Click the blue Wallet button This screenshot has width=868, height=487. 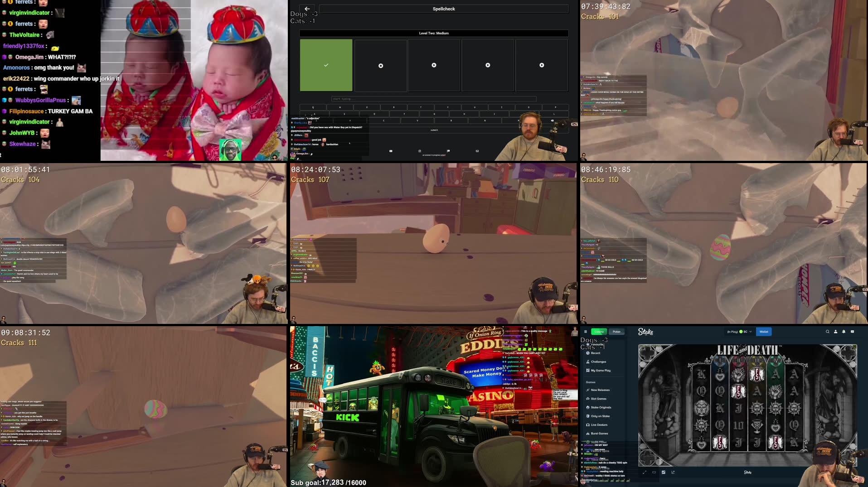coord(764,332)
